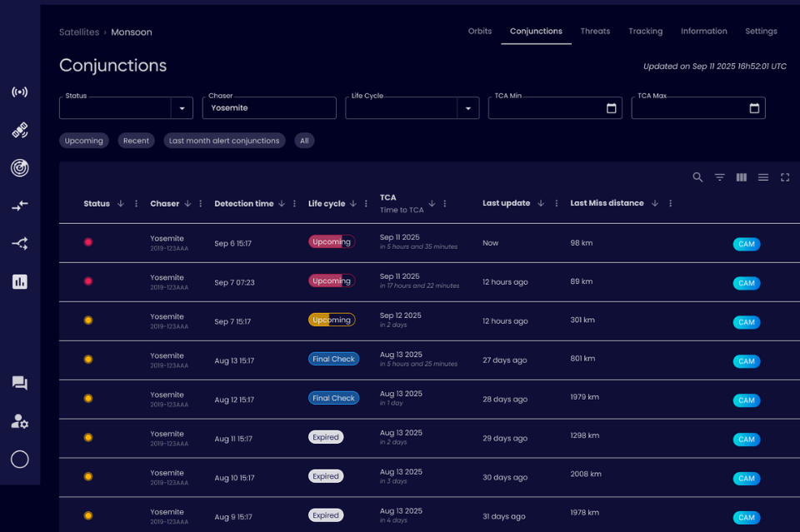Click the Chaser input field with Yosemite

(x=268, y=108)
